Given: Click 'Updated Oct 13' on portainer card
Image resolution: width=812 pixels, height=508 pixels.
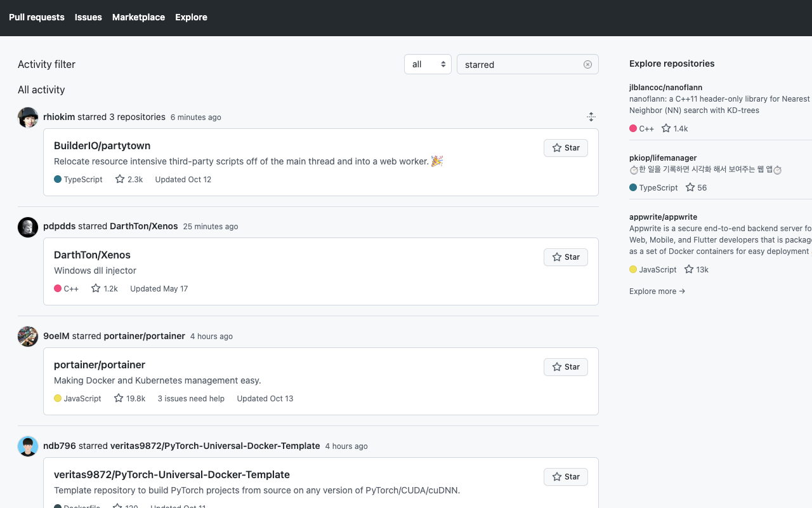Looking at the screenshot, I should (x=265, y=399).
